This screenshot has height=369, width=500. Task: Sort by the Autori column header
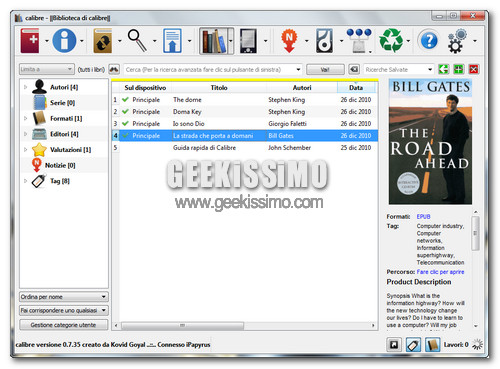pyautogui.click(x=302, y=88)
